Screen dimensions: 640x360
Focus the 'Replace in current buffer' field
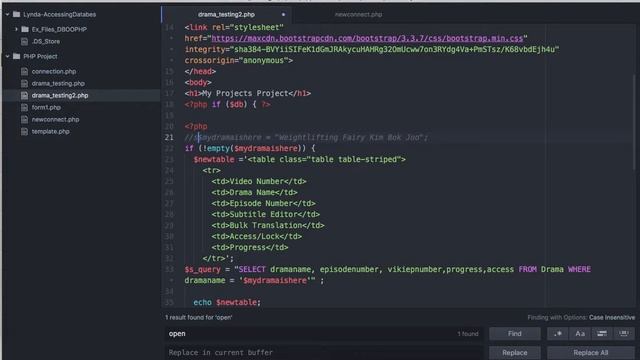(324, 353)
